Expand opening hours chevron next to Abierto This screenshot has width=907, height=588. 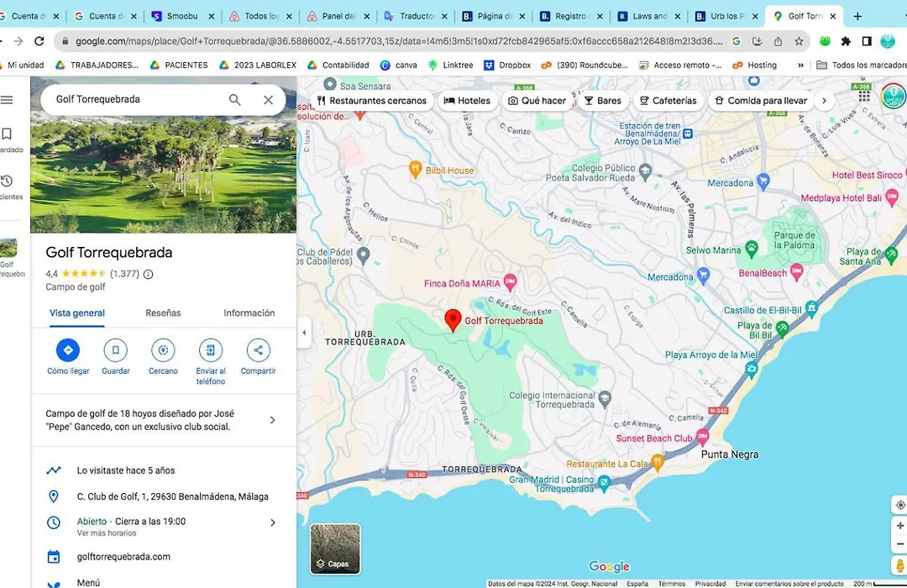(x=272, y=522)
